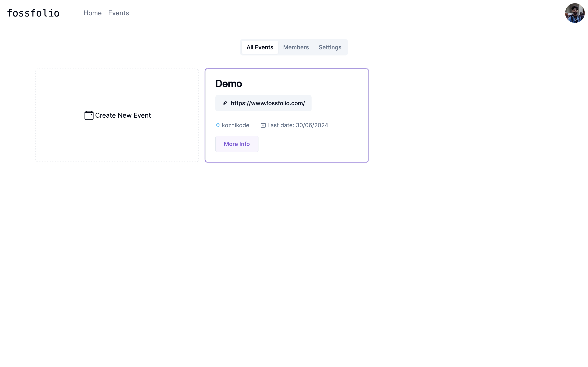Click the fossfolio logo

point(33,13)
